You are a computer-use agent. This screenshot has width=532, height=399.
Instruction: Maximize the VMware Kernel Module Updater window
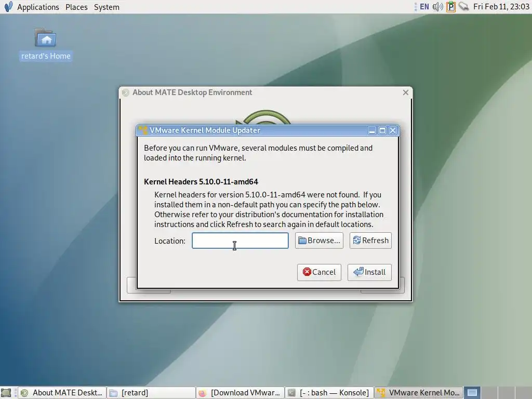tap(382, 130)
